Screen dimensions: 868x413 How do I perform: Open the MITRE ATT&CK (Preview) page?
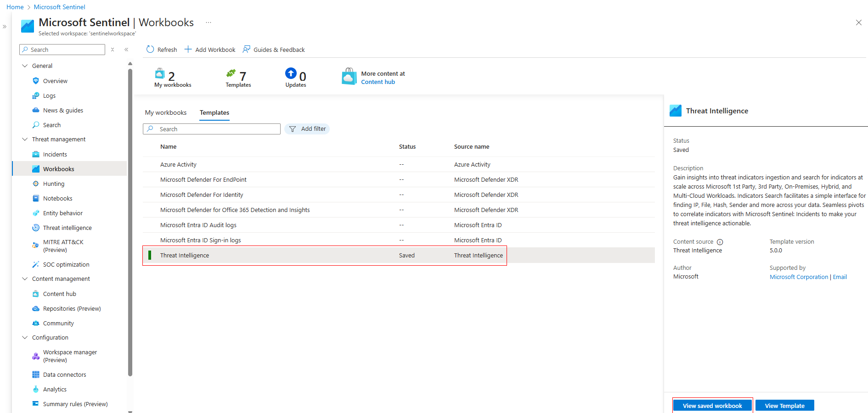(63, 246)
